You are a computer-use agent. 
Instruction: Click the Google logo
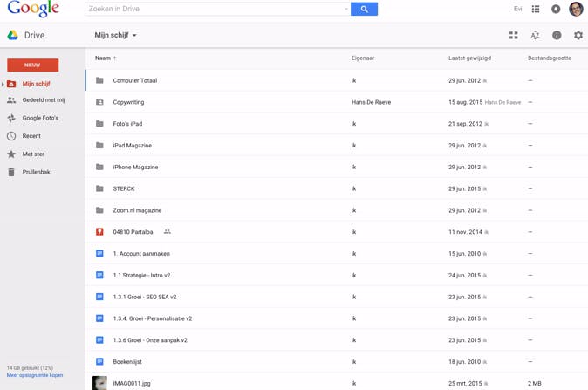click(33, 9)
